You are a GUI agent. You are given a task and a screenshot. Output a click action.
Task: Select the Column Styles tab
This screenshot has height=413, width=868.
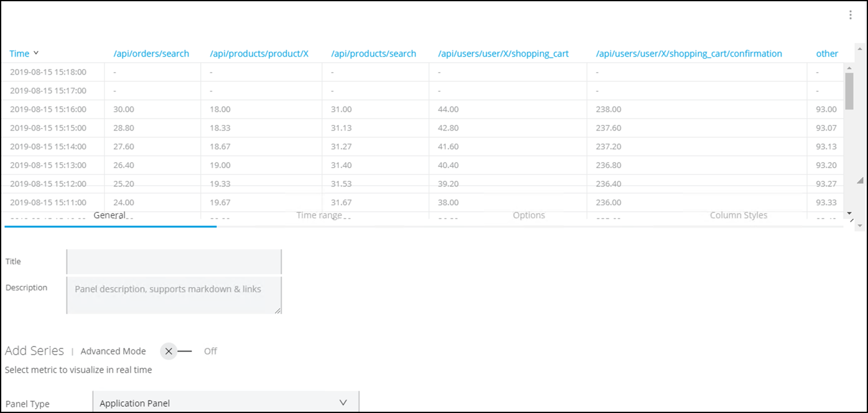(x=739, y=215)
